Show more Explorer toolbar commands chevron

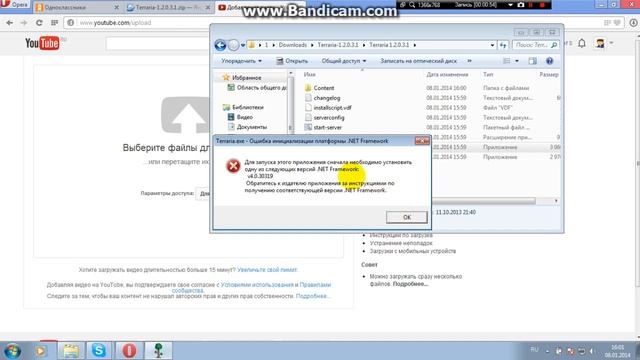469,61
